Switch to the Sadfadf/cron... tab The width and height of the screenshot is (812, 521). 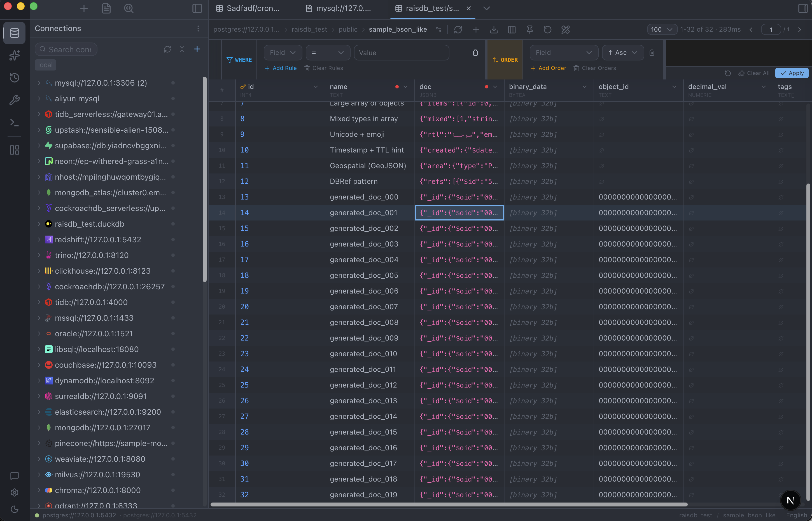(x=248, y=8)
